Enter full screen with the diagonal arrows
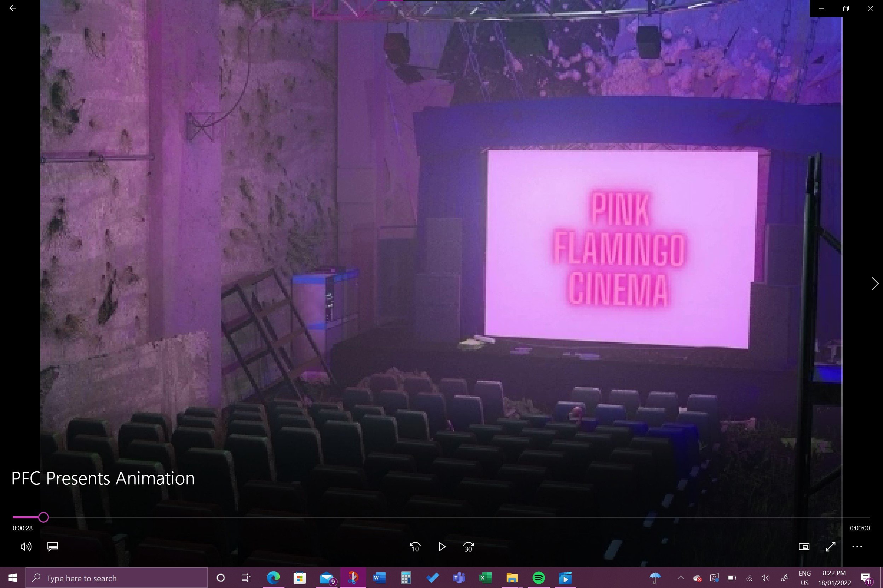This screenshot has height=588, width=883. [x=831, y=547]
